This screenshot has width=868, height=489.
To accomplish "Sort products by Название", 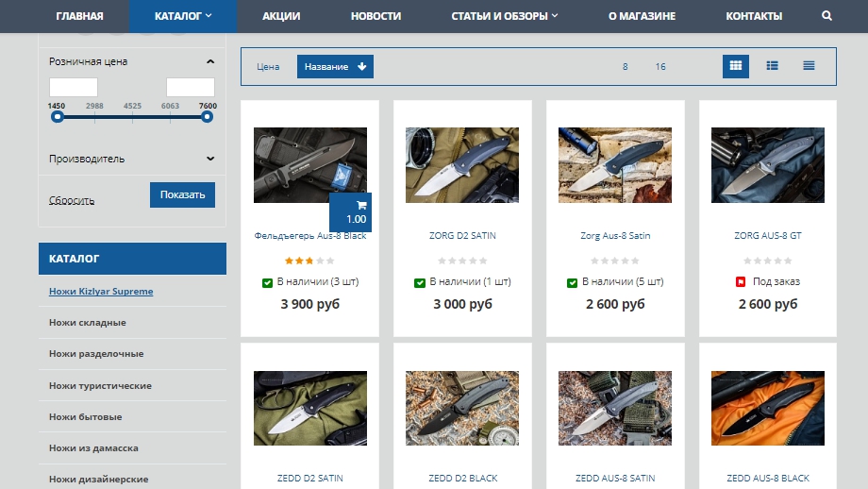I will (x=335, y=66).
